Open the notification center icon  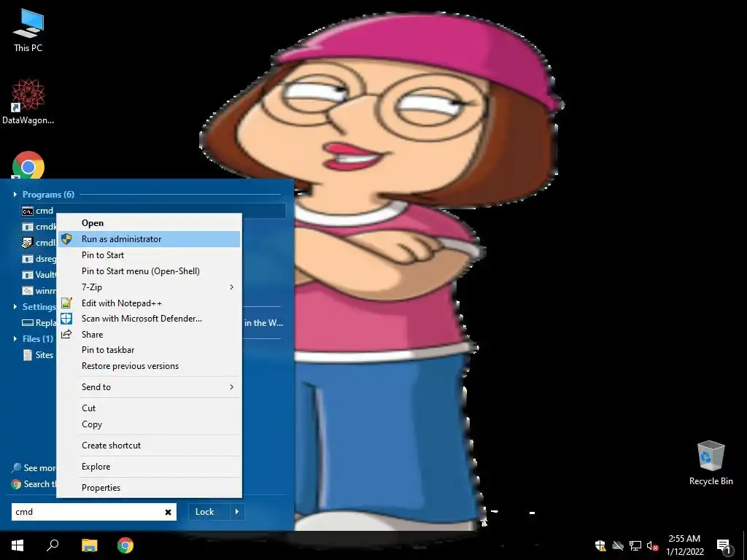pyautogui.click(x=724, y=546)
